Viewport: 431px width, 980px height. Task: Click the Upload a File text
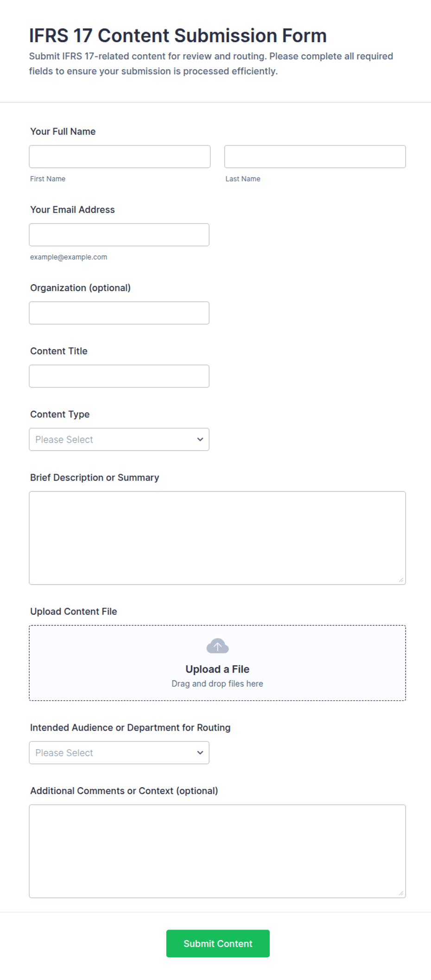point(217,669)
